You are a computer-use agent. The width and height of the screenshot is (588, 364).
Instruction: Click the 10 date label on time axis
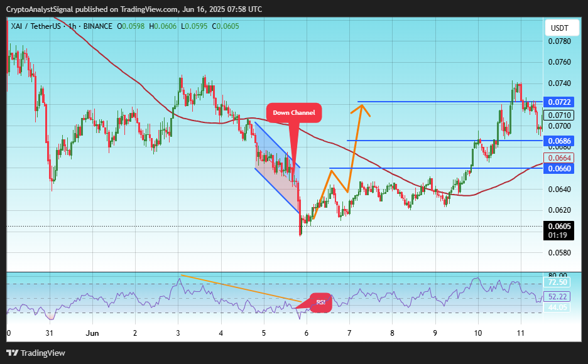click(x=477, y=333)
